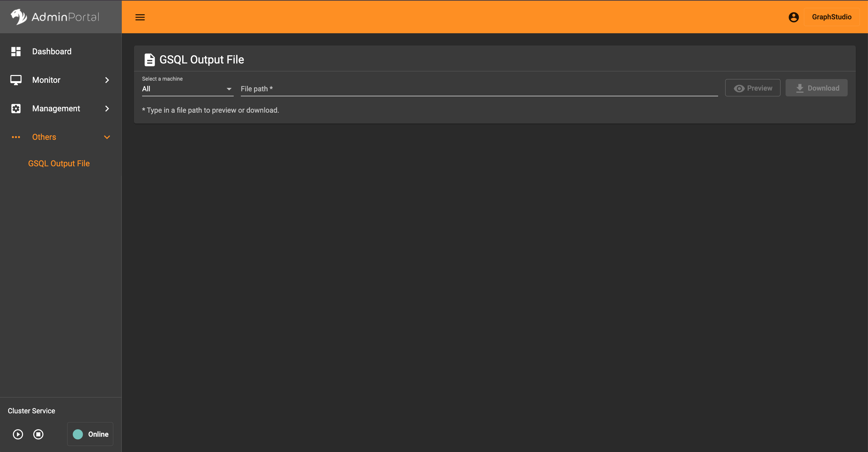Click the GSQL Output File menu item
This screenshot has width=868, height=452.
(59, 164)
